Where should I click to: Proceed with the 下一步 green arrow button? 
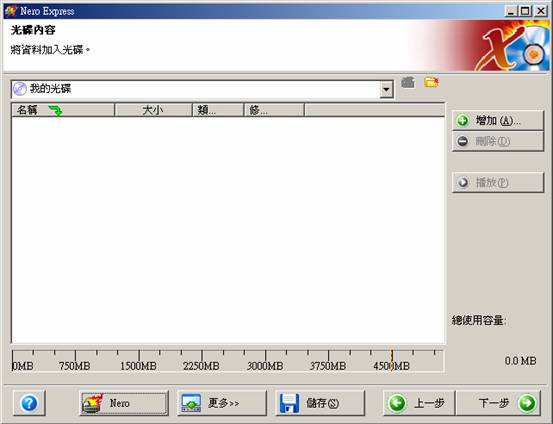pos(498,403)
